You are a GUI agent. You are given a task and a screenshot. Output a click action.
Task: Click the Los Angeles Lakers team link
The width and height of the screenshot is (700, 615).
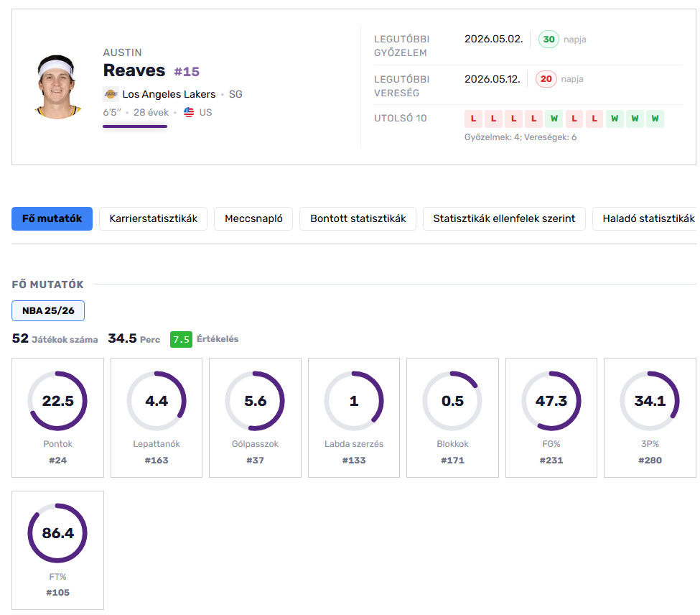(169, 94)
